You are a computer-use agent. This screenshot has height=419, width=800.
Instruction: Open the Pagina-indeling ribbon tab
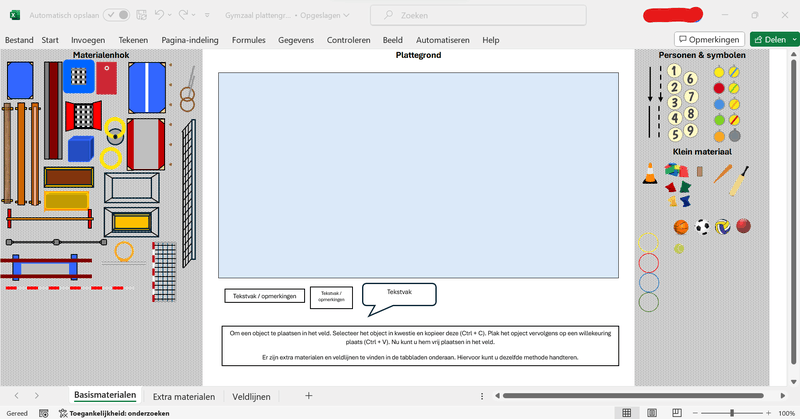coord(190,40)
